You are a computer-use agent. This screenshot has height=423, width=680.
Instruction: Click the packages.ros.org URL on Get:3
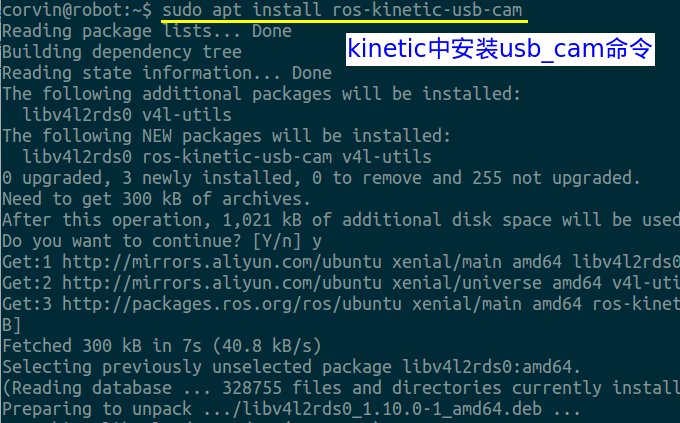pyautogui.click(x=232, y=304)
